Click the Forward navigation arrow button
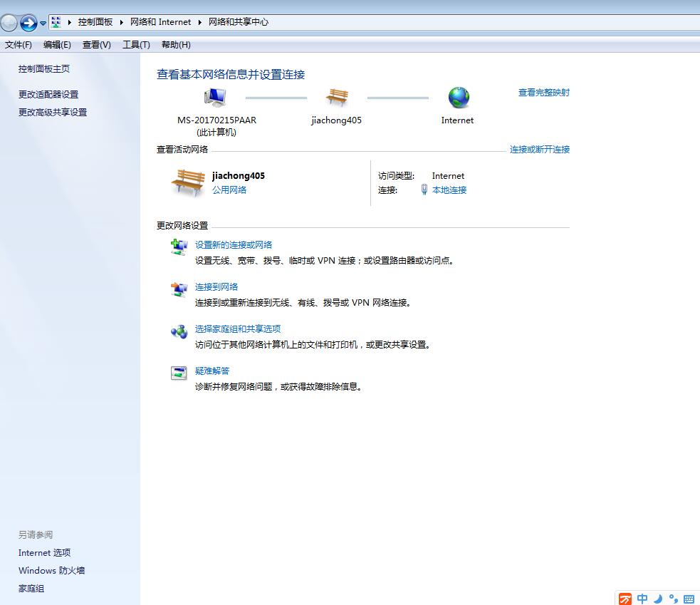This screenshot has width=700, height=605. pyautogui.click(x=28, y=23)
